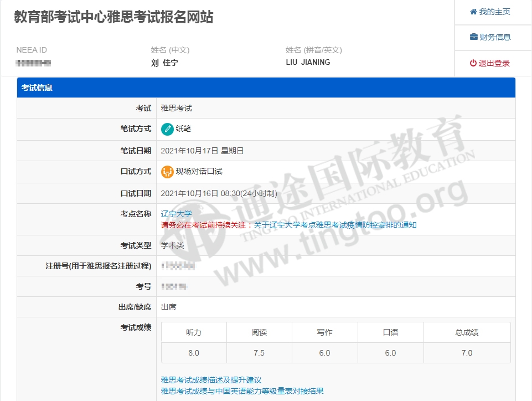Select the Chinese name 刘 佳宁
532x401 pixels.
(x=164, y=63)
